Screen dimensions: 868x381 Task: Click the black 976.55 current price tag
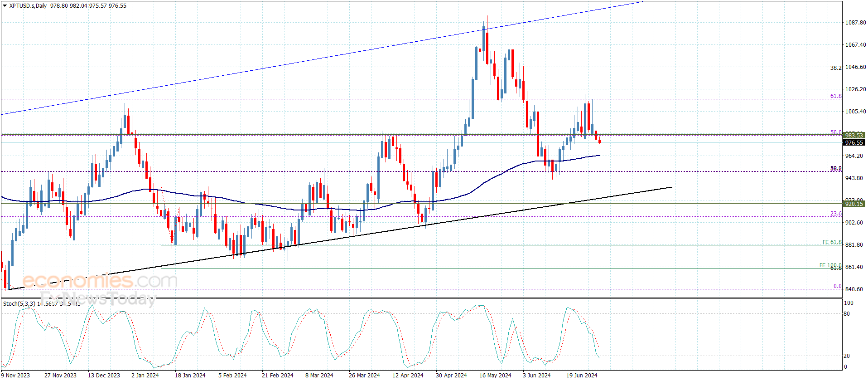pos(854,142)
